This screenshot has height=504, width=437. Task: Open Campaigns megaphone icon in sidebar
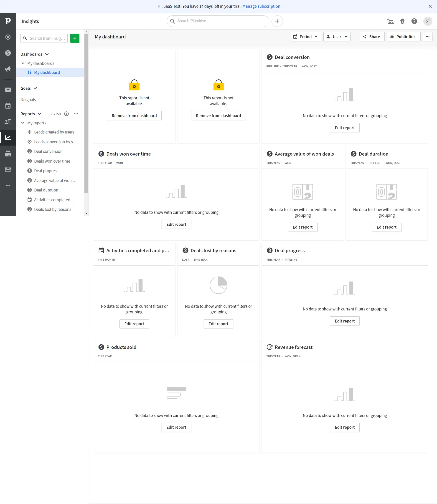(x=8, y=69)
